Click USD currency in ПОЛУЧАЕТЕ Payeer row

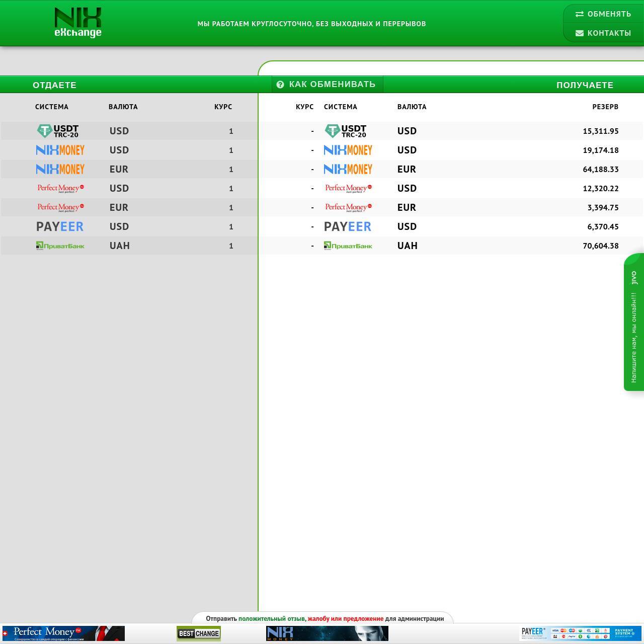pyautogui.click(x=407, y=226)
